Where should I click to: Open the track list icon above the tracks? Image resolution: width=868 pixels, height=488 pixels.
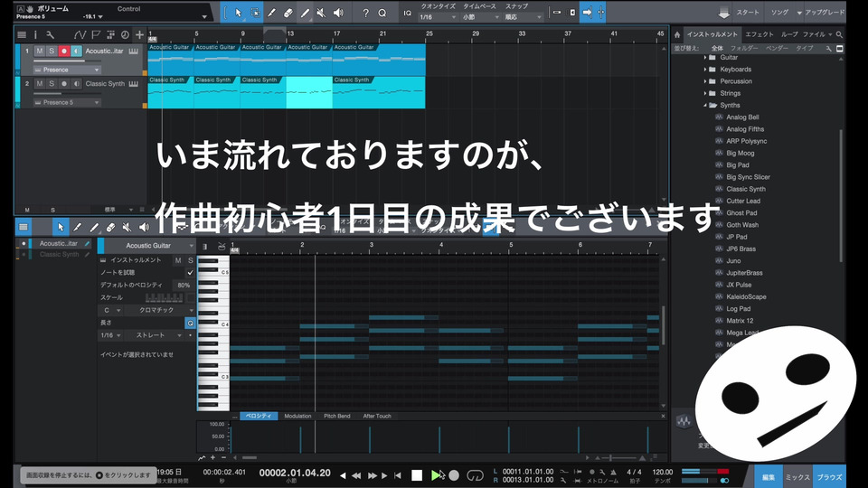click(22, 35)
